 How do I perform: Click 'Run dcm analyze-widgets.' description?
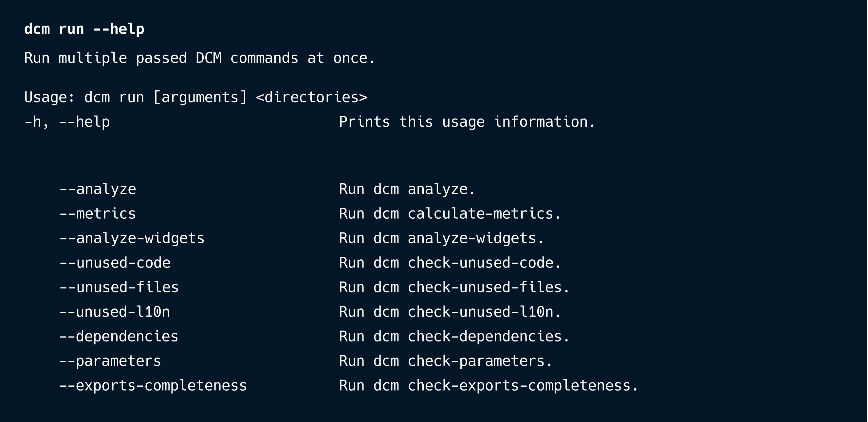click(441, 238)
